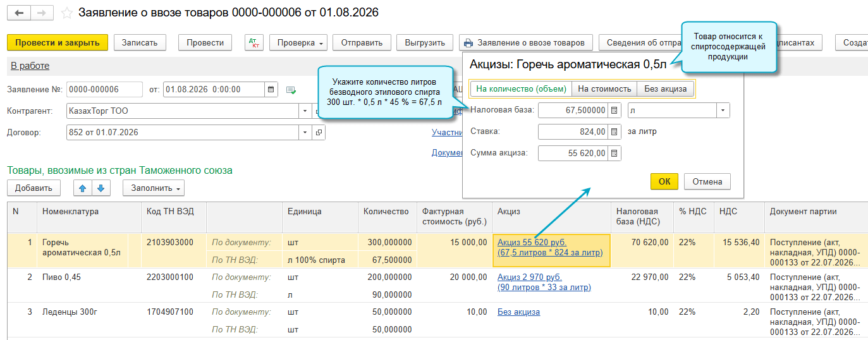Open Акциз 2 970 руб. link
Screen dimensions: 868x340
coord(530,277)
